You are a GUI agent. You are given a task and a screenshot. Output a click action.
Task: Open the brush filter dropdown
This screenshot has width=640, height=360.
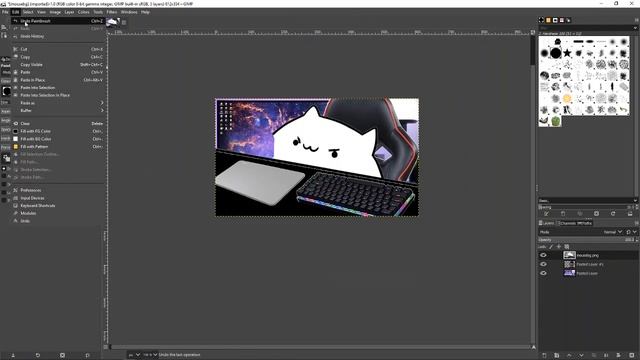coord(635,28)
